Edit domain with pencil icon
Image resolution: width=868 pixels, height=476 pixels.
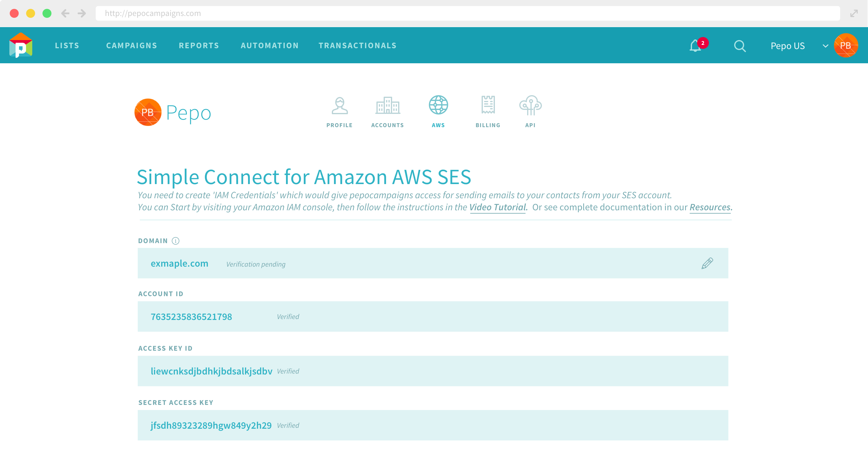click(707, 263)
